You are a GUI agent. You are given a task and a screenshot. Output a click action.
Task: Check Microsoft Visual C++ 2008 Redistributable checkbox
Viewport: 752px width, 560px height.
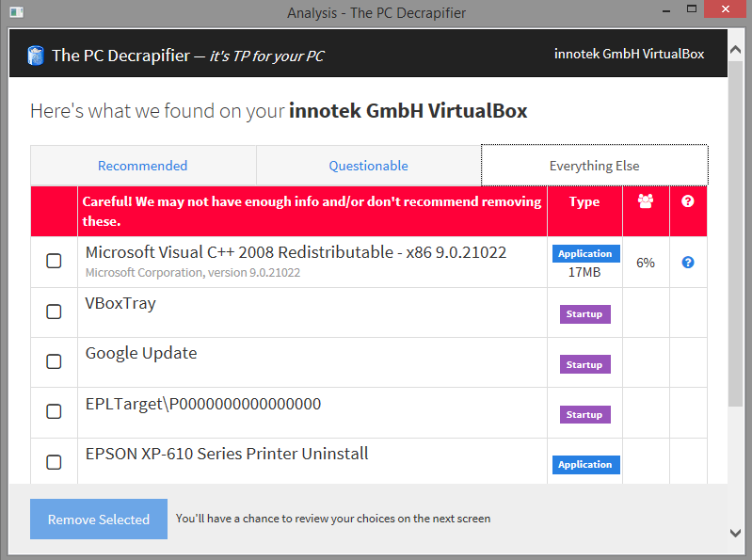pos(54,261)
